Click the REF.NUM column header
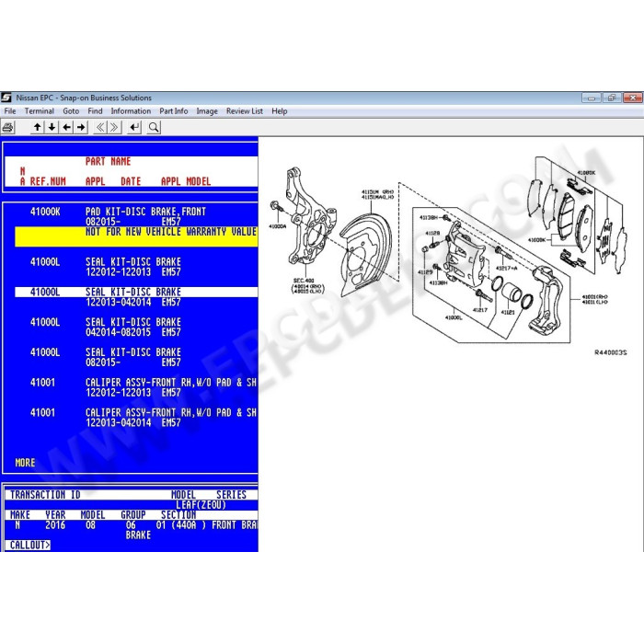 click(x=48, y=181)
